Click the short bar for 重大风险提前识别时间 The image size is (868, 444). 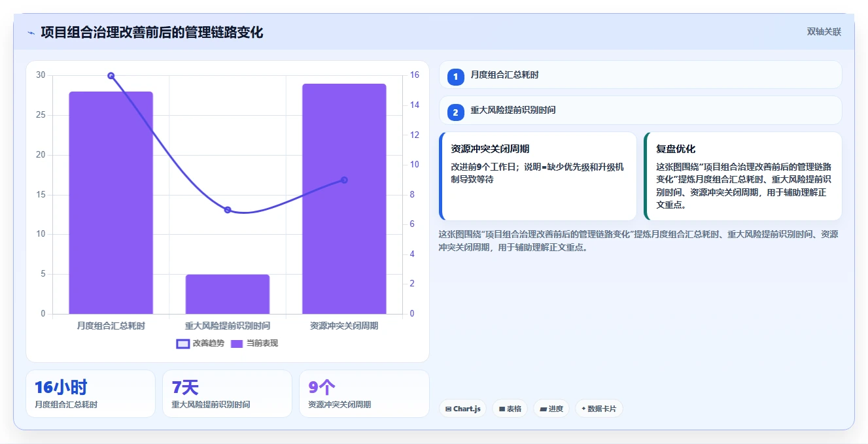click(228, 294)
